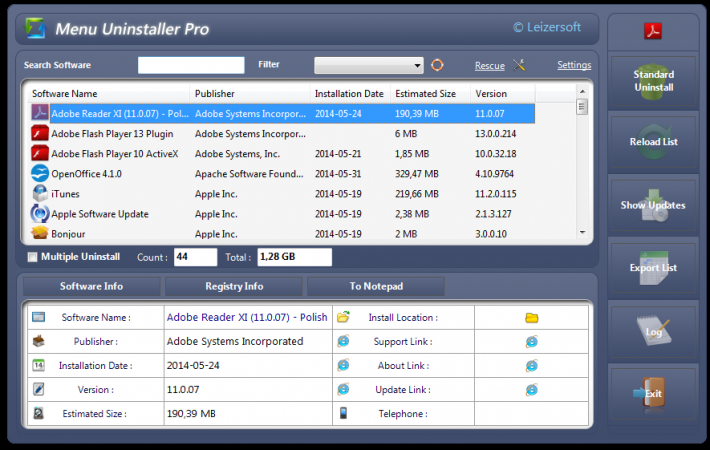Click the Apple Software Update icon
The height and width of the screenshot is (450, 710).
40,213
